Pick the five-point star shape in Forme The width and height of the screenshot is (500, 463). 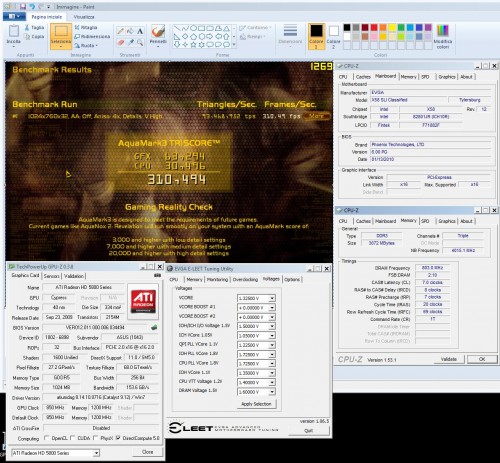click(193, 44)
